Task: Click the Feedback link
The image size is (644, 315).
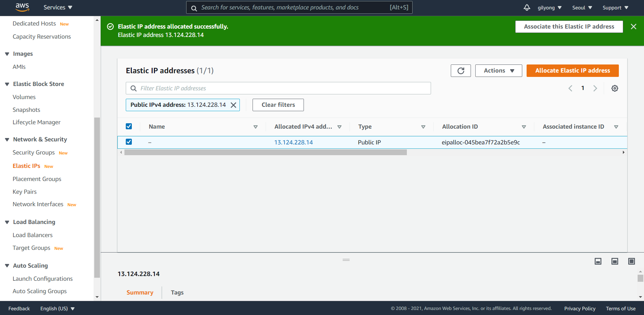Action: pyautogui.click(x=19, y=309)
